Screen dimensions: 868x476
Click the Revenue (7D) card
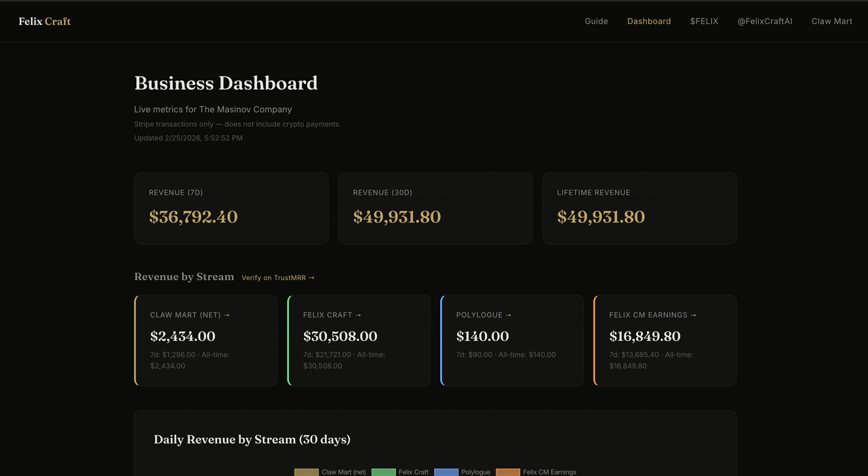[231, 208]
